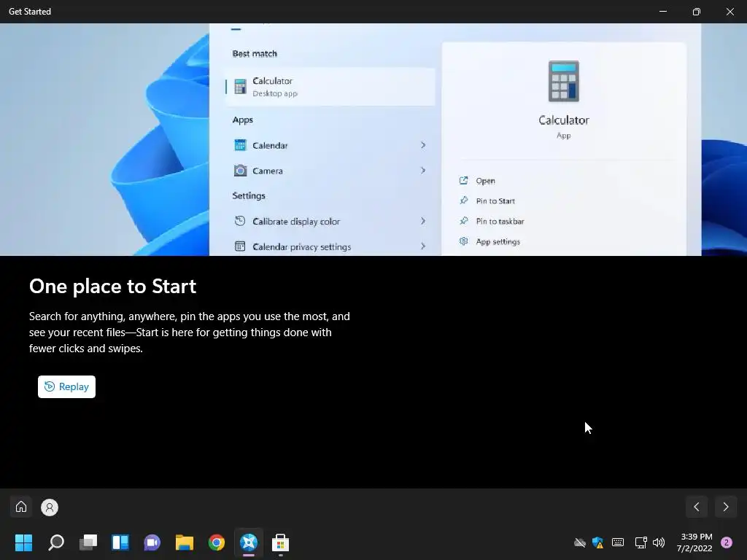The image size is (747, 560).
Task: Open notification center badge with 2
Action: (x=727, y=542)
